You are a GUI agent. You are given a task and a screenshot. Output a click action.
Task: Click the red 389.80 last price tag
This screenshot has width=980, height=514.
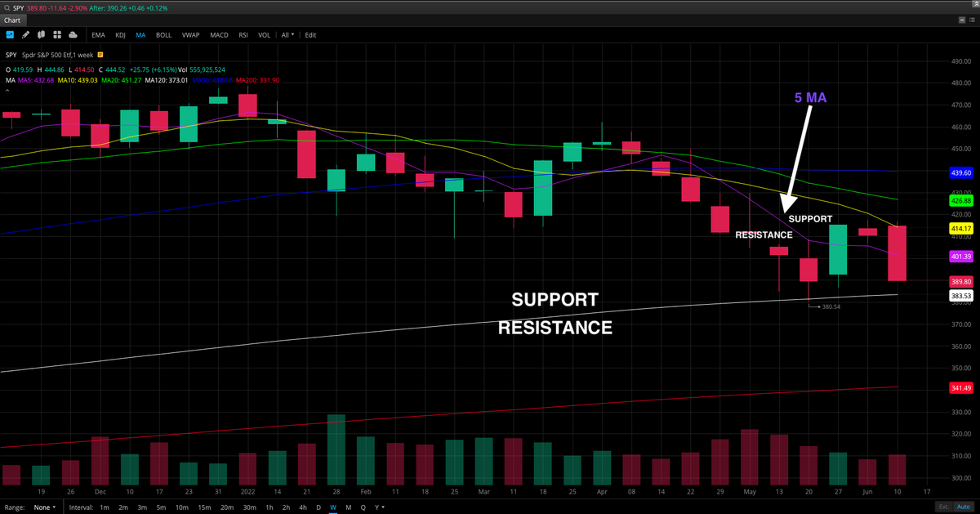(x=961, y=281)
